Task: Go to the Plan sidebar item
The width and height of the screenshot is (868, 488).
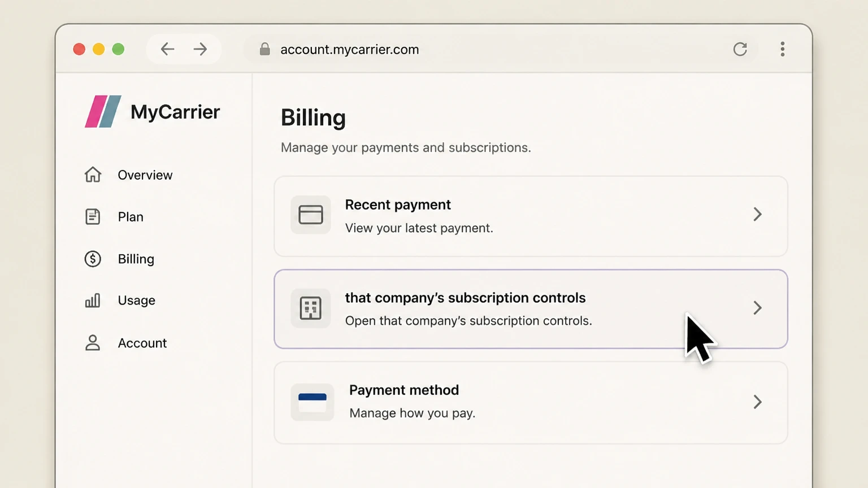Action: click(131, 217)
